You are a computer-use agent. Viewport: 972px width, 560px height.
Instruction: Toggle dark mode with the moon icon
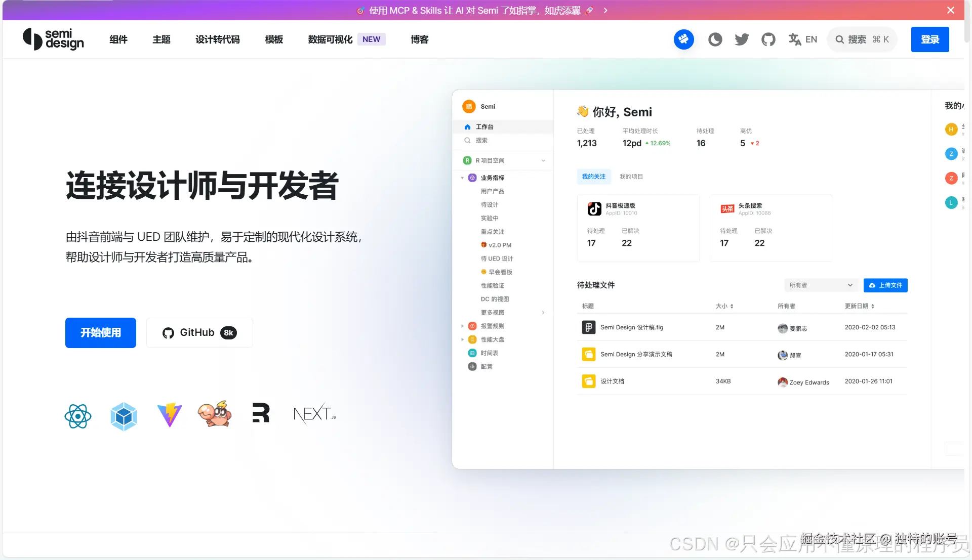click(x=715, y=39)
